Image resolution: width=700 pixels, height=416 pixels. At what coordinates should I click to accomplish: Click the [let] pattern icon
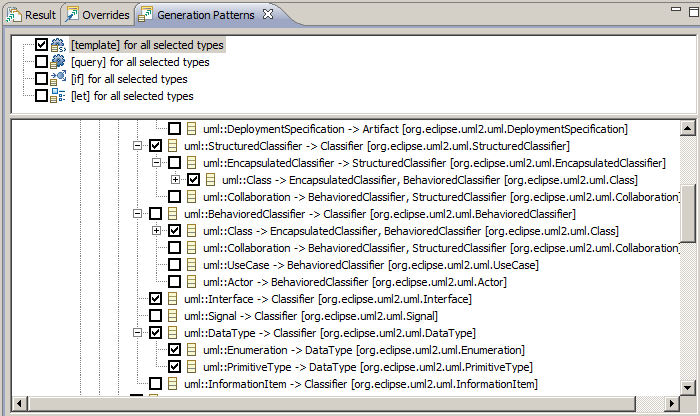(x=58, y=96)
